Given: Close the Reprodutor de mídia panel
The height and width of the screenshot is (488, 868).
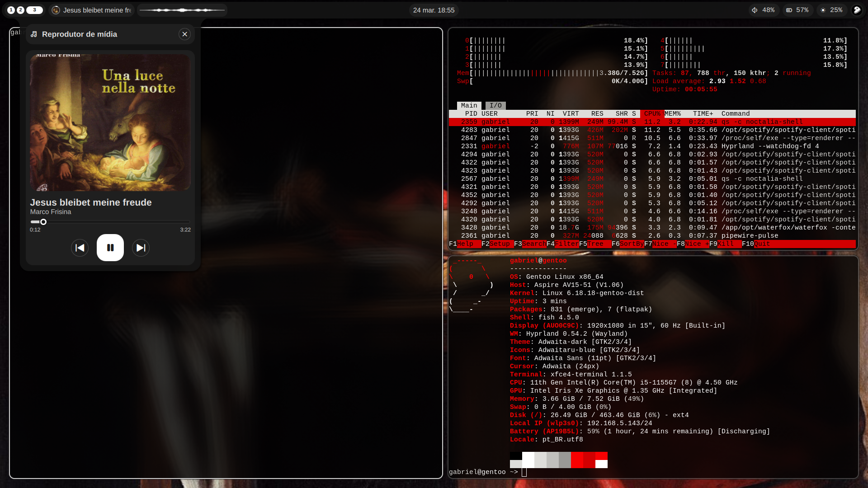Looking at the screenshot, I should point(184,34).
